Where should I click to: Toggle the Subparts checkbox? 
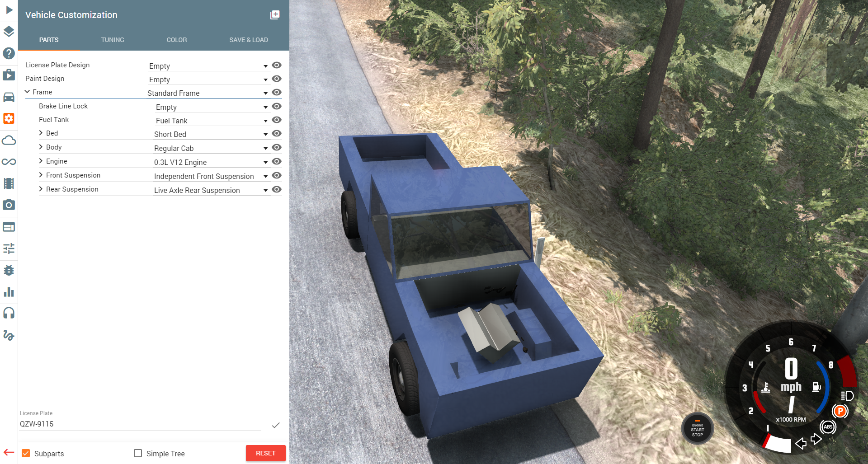tap(26, 453)
